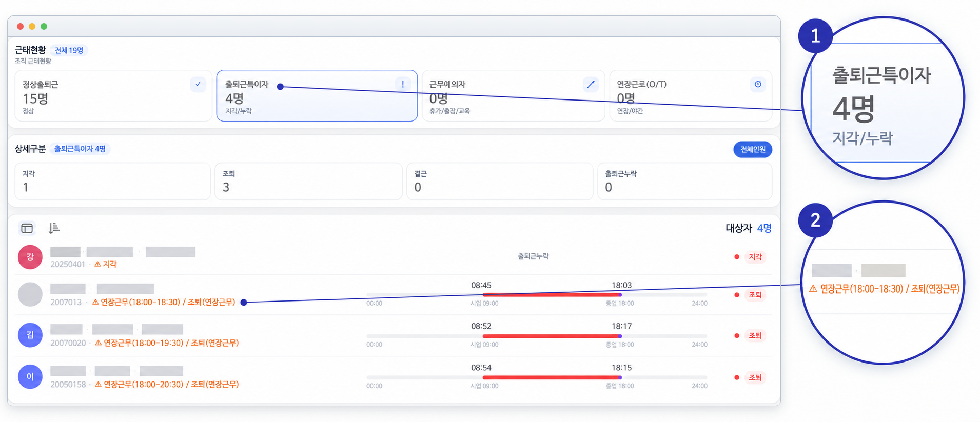Click the exclamation icon on 출퇴근특이자 card
This screenshot has width=980, height=422.
[x=403, y=84]
